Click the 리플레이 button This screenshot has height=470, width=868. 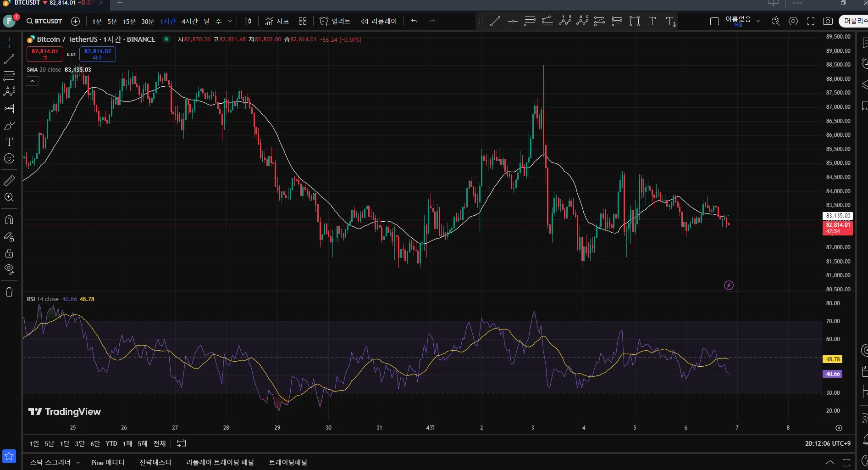(x=379, y=21)
